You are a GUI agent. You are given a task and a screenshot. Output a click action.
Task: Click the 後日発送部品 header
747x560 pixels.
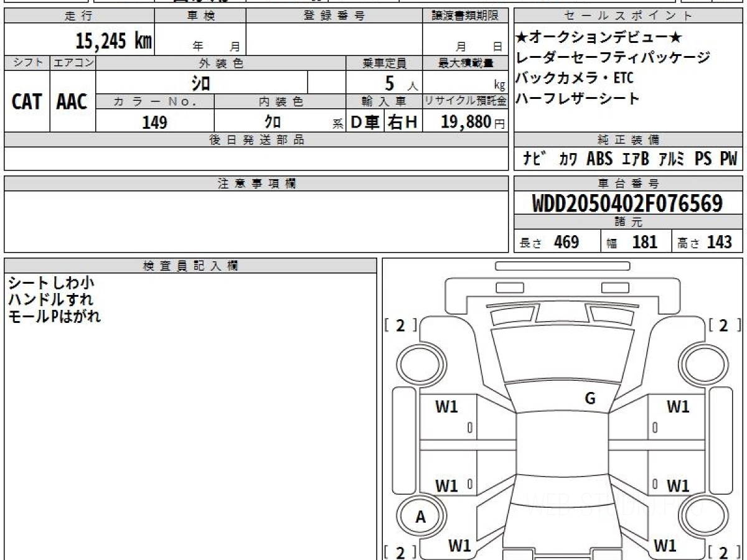click(256, 139)
